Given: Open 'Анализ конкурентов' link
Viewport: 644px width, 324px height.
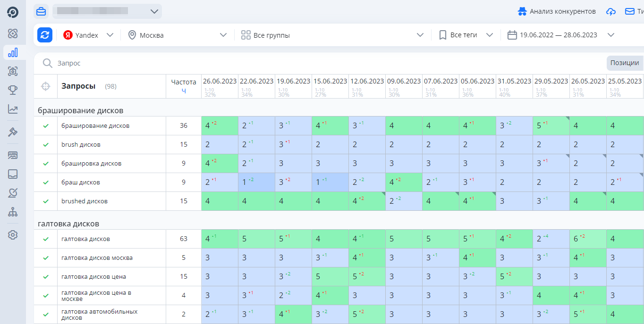Looking at the screenshot, I should (x=557, y=11).
